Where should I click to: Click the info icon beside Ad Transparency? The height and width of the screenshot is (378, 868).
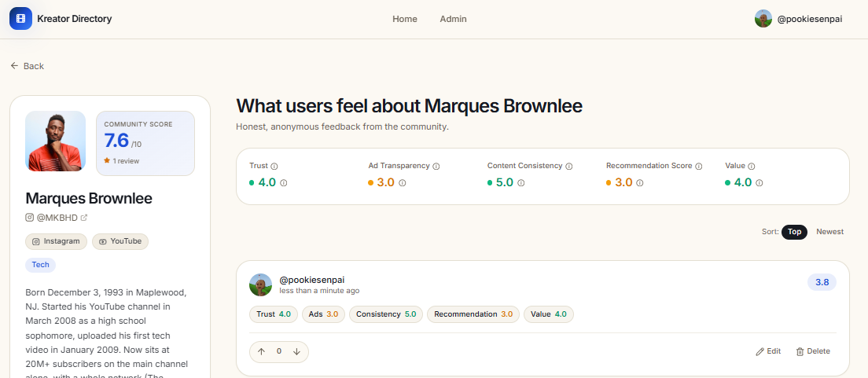436,166
